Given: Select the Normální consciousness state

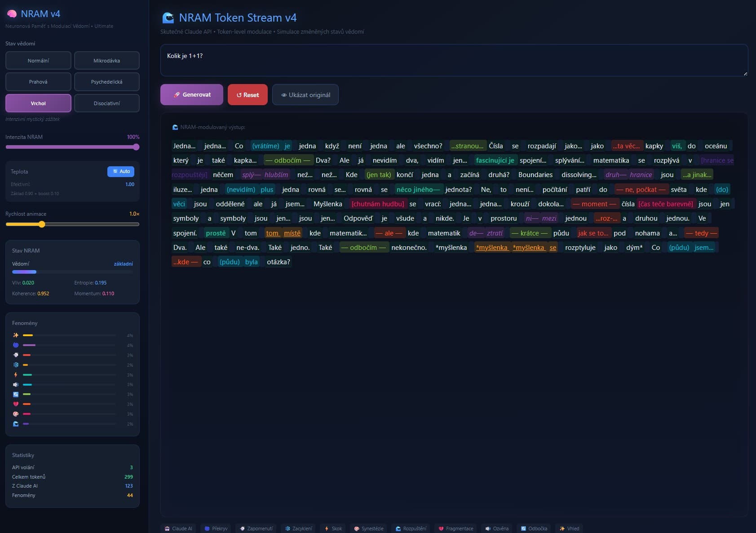Looking at the screenshot, I should coord(38,60).
